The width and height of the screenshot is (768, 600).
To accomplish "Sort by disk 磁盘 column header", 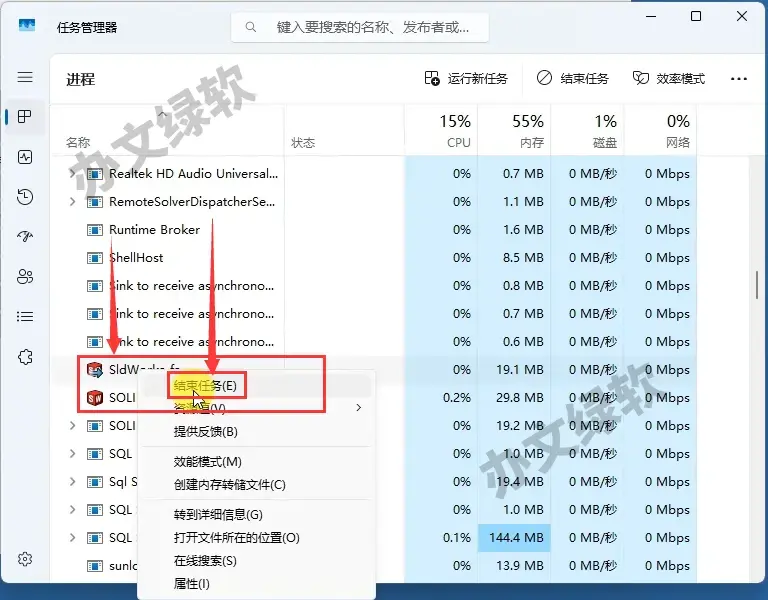I will click(x=587, y=130).
